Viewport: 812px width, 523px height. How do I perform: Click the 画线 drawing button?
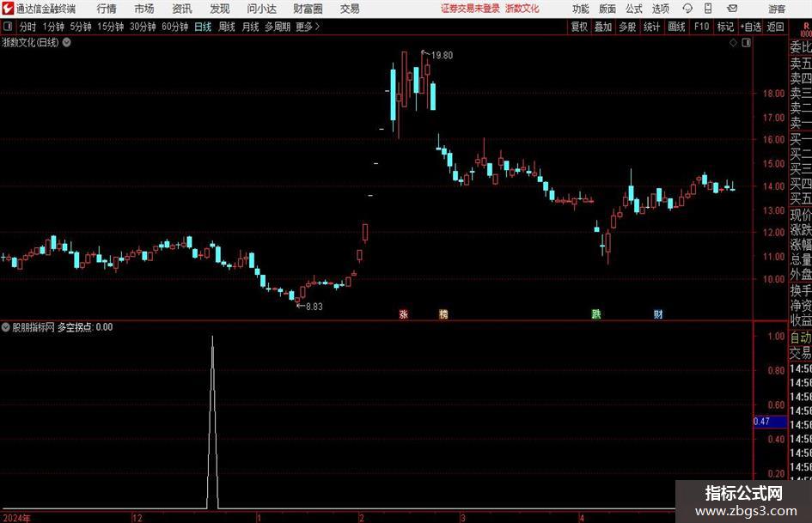pos(676,27)
